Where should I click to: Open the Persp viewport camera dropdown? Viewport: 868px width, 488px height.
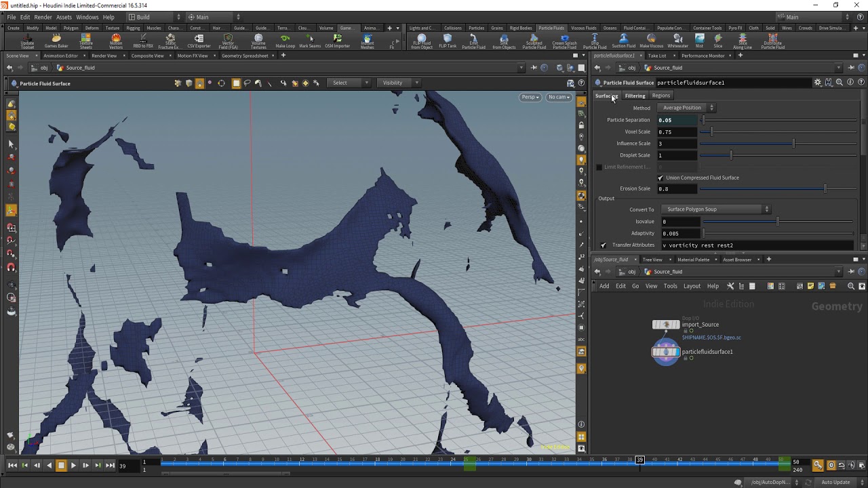[530, 97]
